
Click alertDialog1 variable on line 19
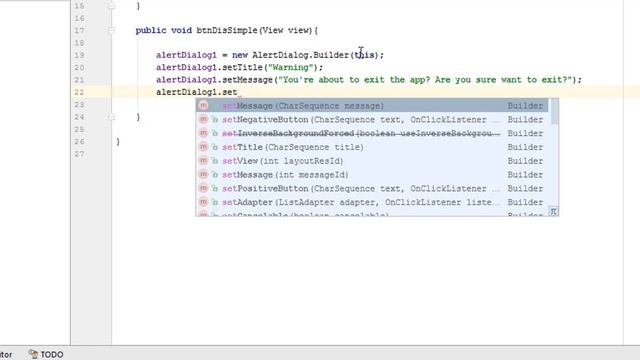pos(186,55)
